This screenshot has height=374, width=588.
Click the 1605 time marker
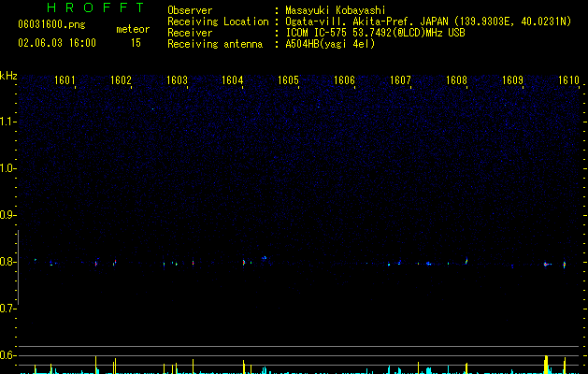coord(288,80)
